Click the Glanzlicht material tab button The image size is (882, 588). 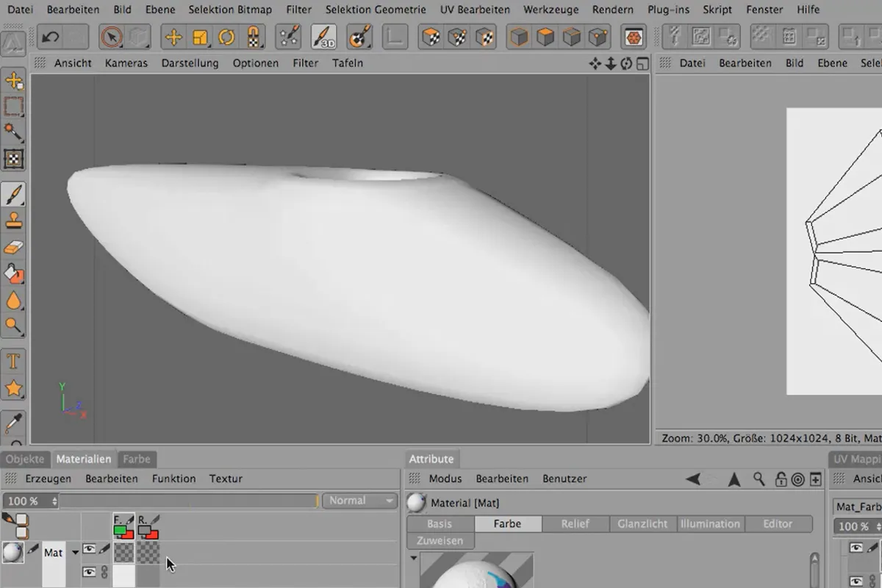[643, 524]
